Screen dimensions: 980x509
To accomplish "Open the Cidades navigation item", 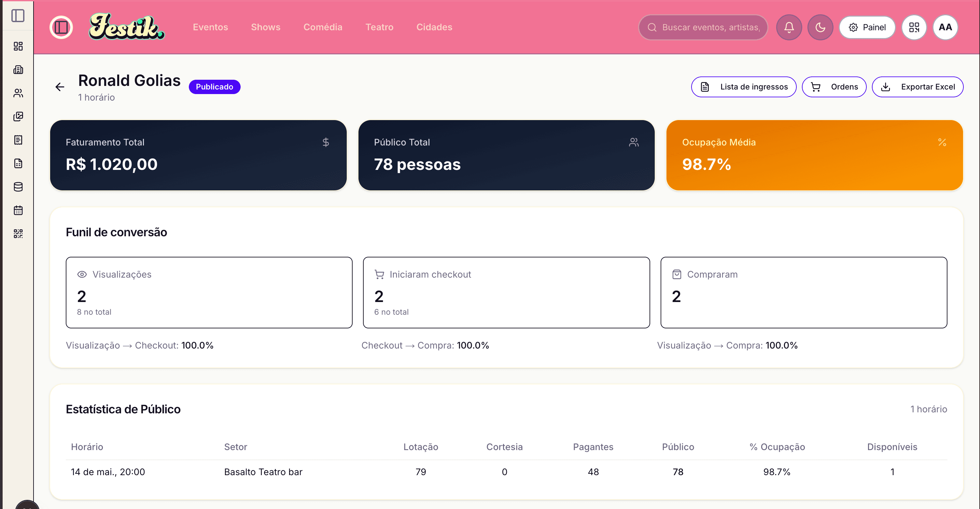I will pyautogui.click(x=434, y=27).
